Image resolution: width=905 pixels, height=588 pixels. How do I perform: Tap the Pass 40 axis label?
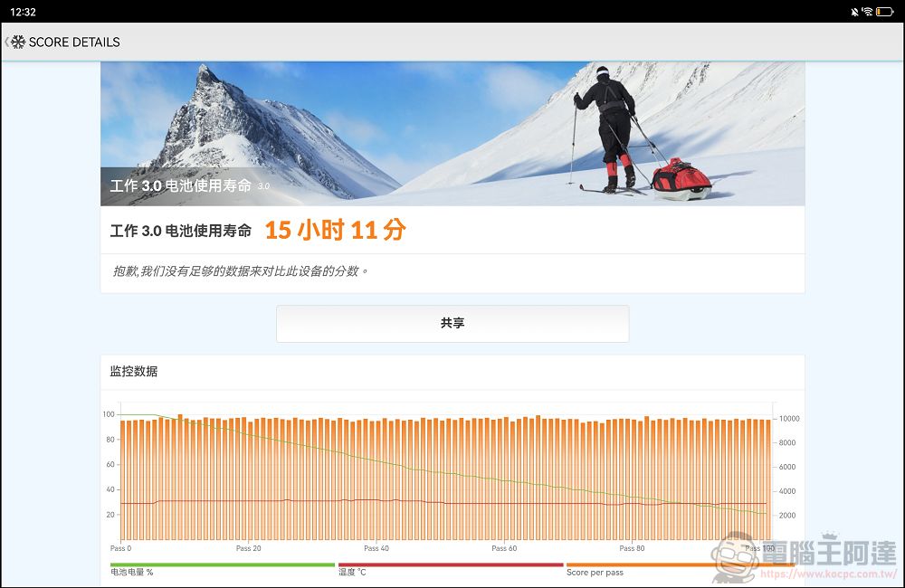point(376,548)
